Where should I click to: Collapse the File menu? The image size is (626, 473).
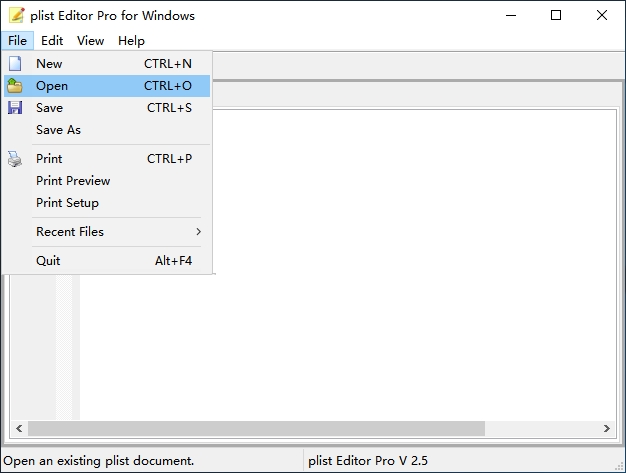coord(18,41)
